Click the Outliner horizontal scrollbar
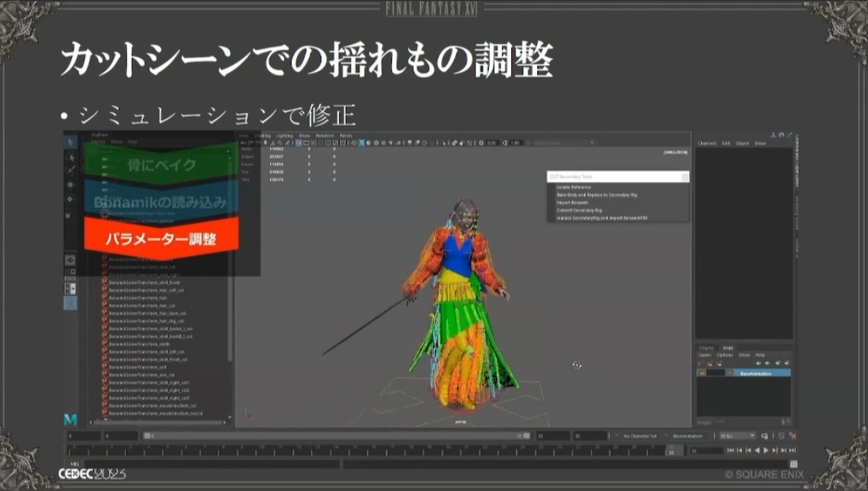Image resolution: width=868 pixels, height=491 pixels. (159, 422)
